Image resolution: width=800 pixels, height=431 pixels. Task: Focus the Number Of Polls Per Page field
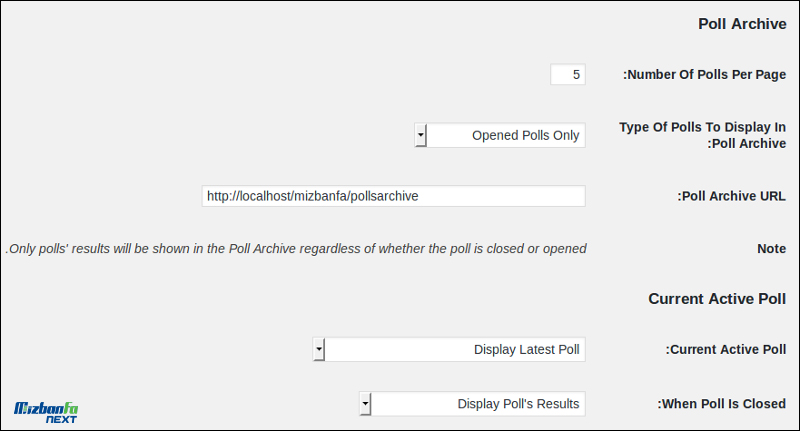point(568,74)
